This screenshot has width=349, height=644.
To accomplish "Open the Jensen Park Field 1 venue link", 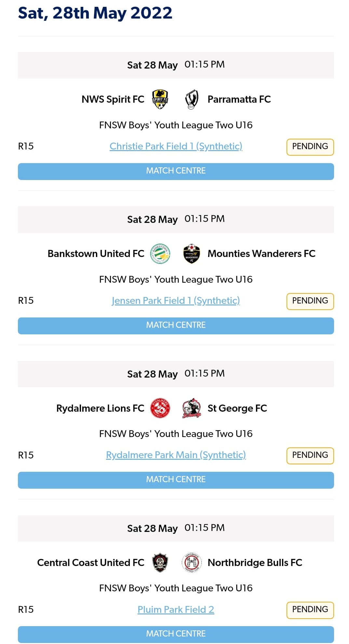I will 176,301.
